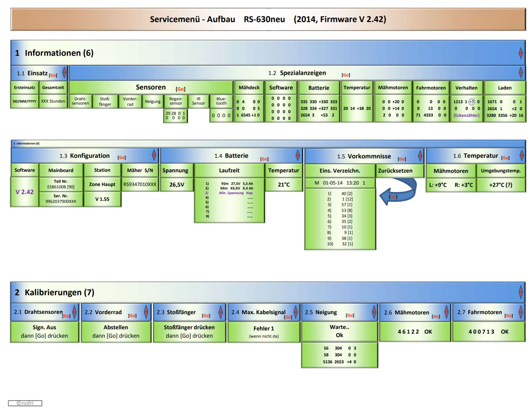The image size is (532, 408).
Task: Click the circled +7 in Verhalten
Action: click(x=471, y=102)
